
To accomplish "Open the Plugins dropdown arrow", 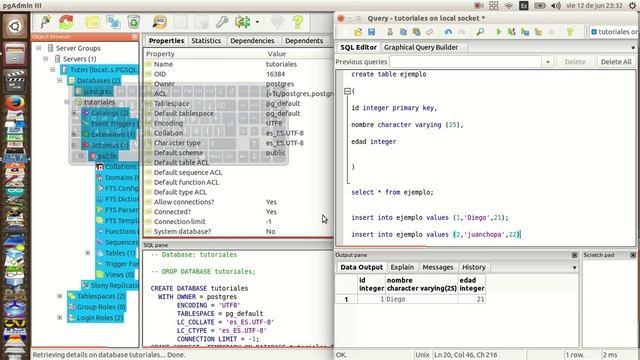I will pyautogui.click(x=257, y=22).
